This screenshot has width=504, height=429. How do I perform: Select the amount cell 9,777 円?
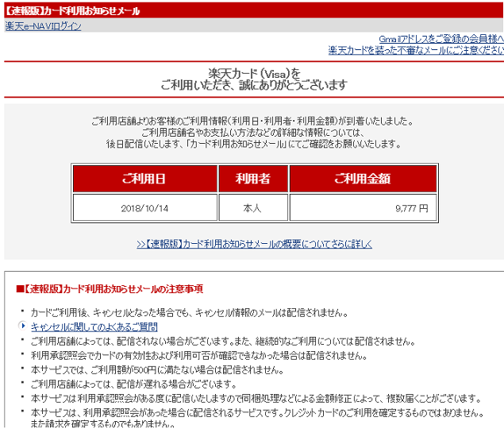[363, 207]
